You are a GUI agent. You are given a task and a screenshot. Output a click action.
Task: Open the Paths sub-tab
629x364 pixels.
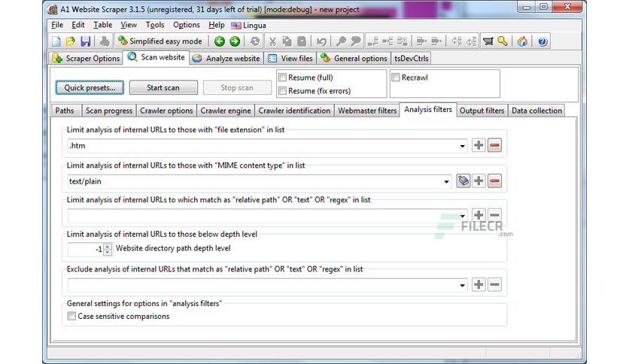[65, 111]
